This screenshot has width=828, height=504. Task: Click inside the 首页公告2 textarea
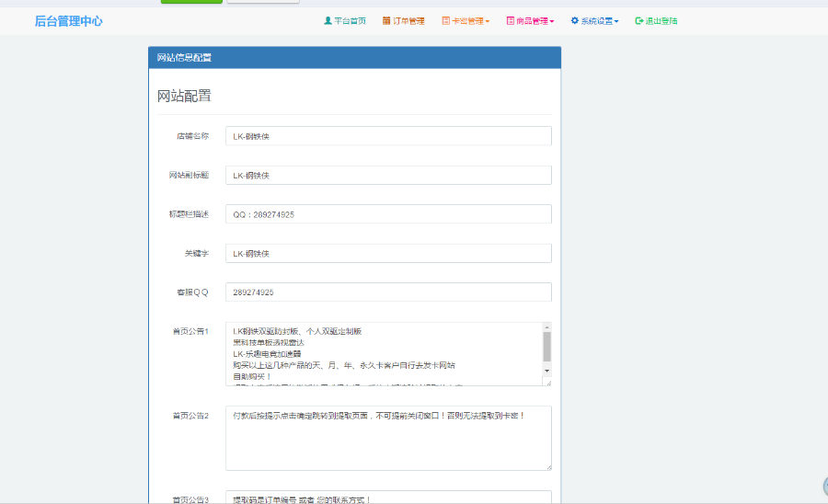tap(388, 438)
